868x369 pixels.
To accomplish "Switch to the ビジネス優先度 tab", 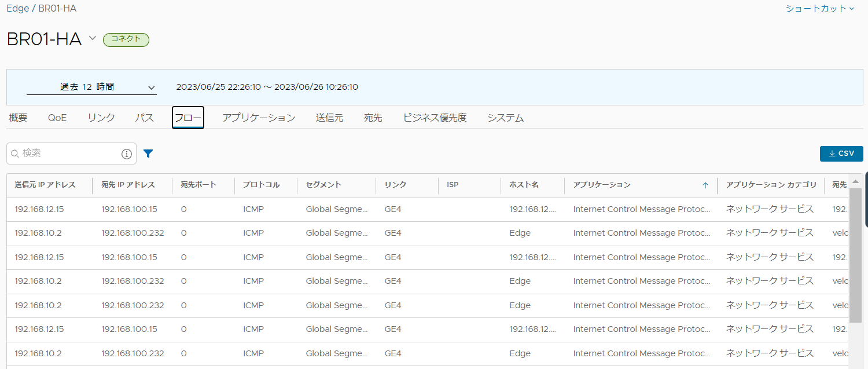I will pos(435,118).
